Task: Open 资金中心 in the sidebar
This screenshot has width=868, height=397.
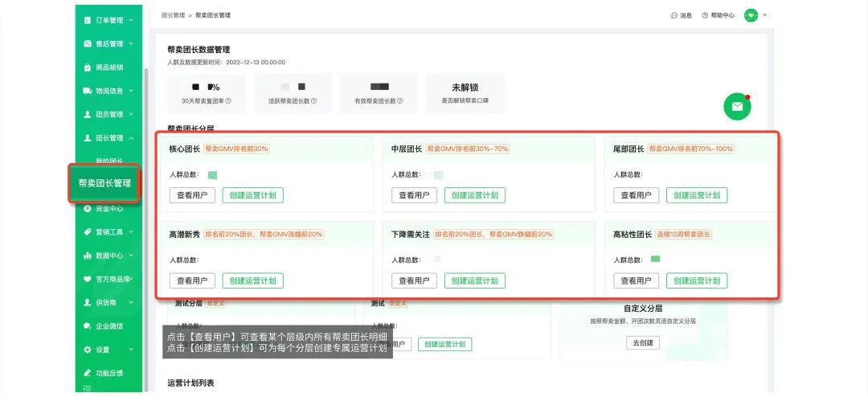Action: click(x=108, y=208)
